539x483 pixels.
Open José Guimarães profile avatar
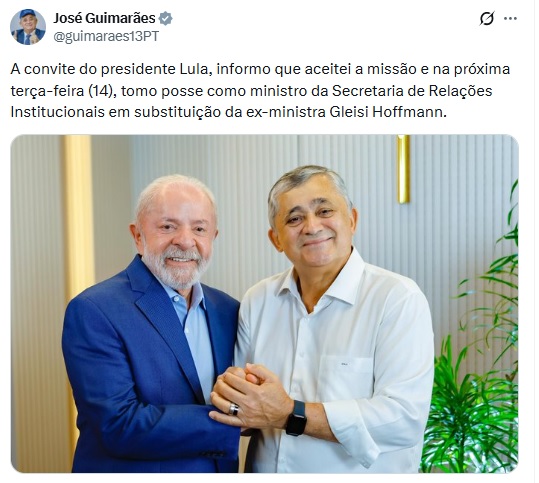(x=28, y=27)
